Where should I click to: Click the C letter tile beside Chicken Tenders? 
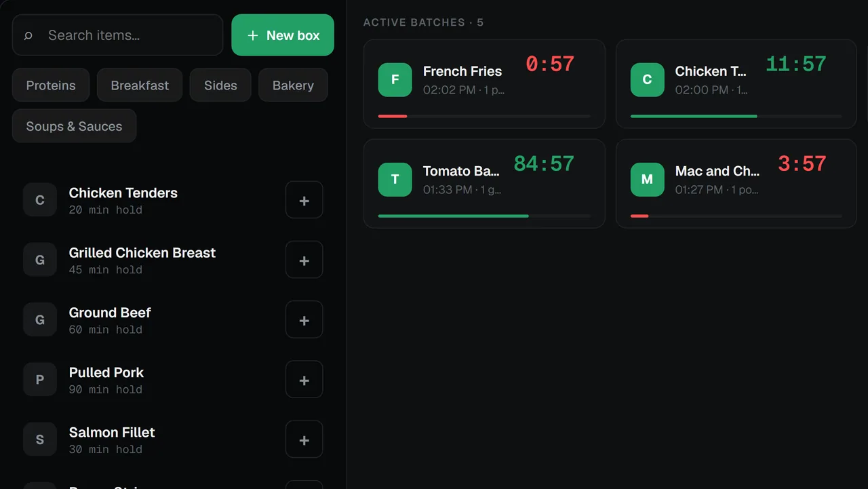[x=40, y=200]
